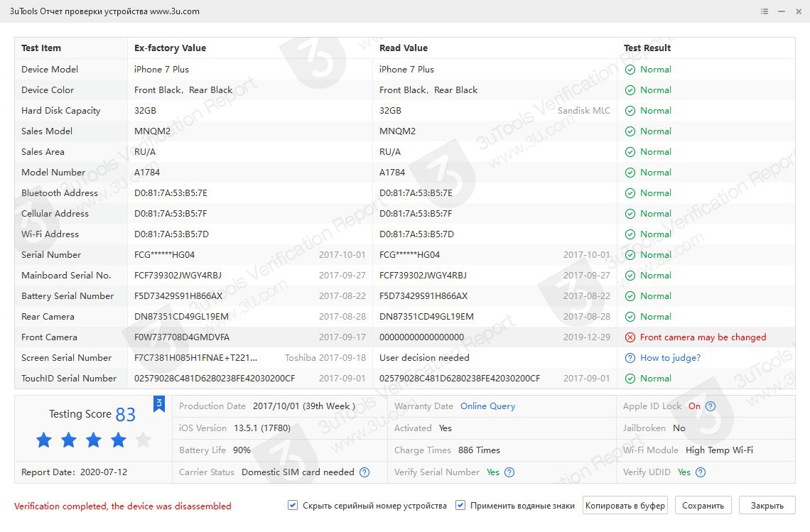This screenshot has height=532, width=810.
Task: Click the 'Toshiba 2017-09-18' screen manufacturer text
Action: pos(325,358)
